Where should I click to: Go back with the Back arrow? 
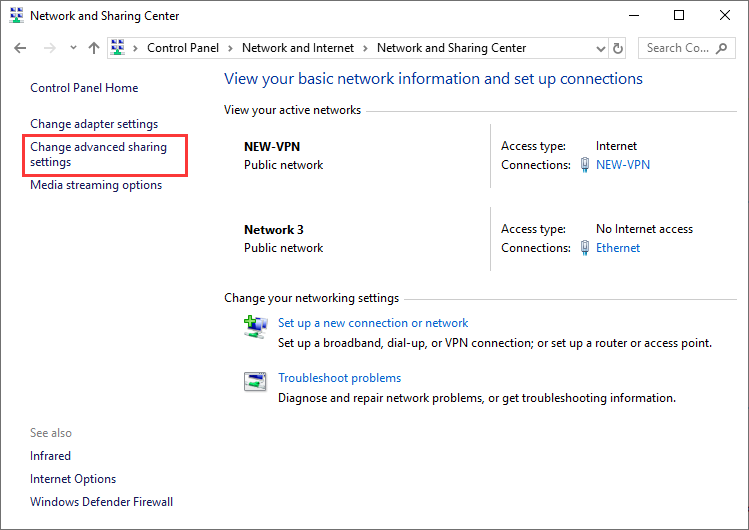(x=20, y=48)
